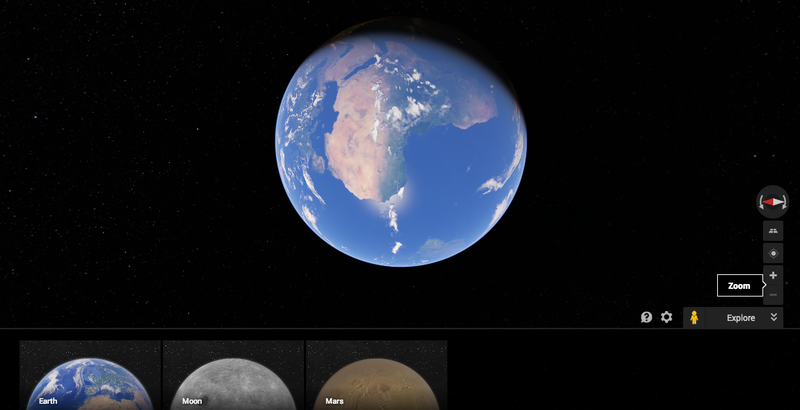
Task: Select the Mars thumbnail
Action: 377,375
